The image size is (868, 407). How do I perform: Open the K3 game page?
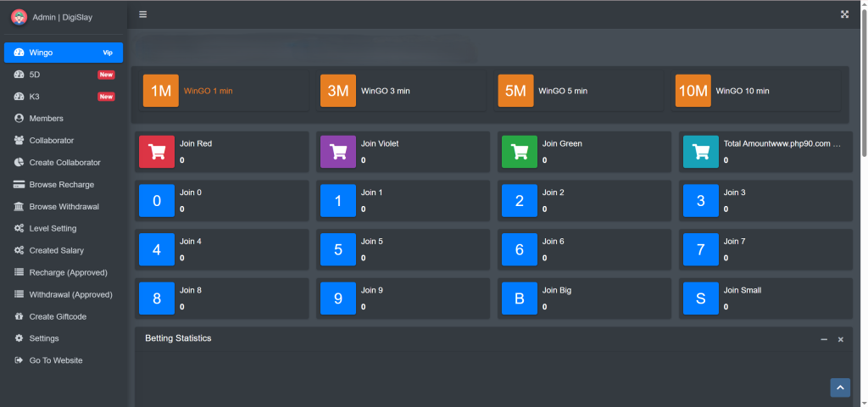[64, 97]
